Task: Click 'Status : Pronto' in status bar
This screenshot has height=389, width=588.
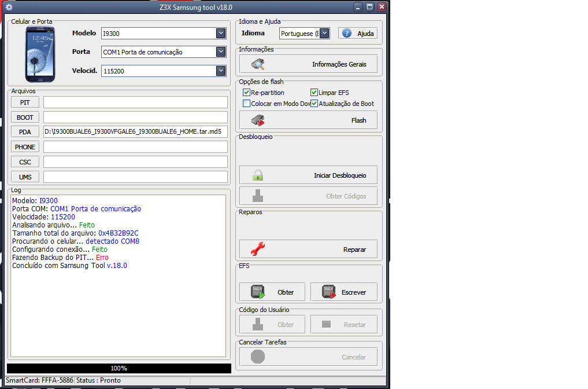Action: [99, 380]
